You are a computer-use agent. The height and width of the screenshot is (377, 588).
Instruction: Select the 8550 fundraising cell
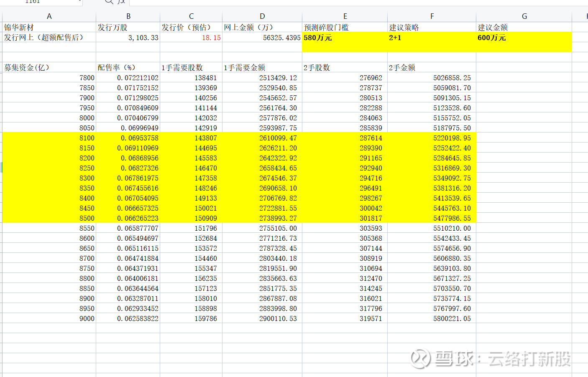49,228
